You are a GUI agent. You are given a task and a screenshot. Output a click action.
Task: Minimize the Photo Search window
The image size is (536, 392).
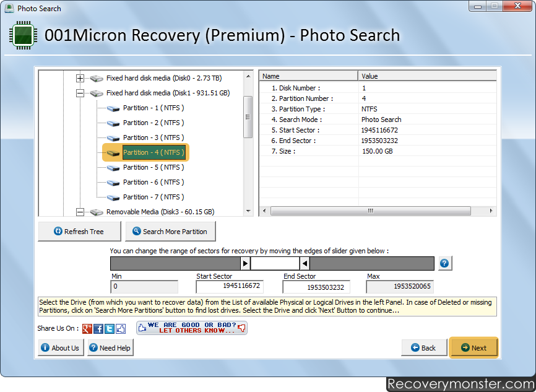point(478,6)
